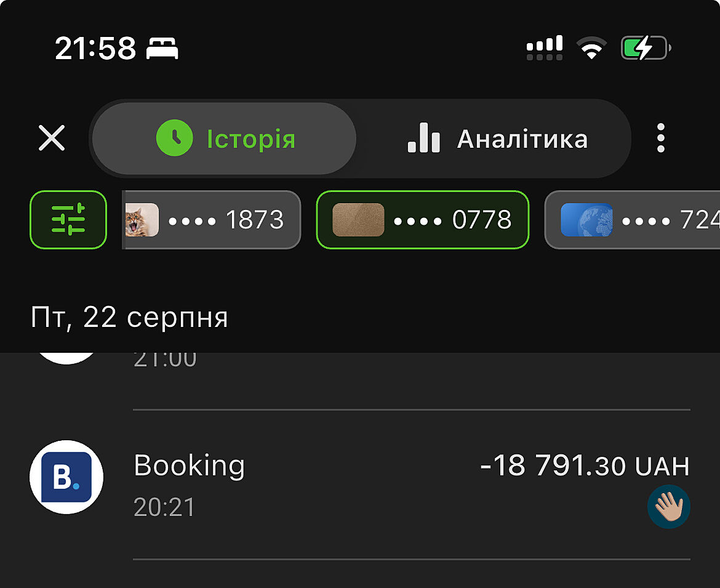
Task: Open the filter settings icon
Action: click(x=68, y=220)
